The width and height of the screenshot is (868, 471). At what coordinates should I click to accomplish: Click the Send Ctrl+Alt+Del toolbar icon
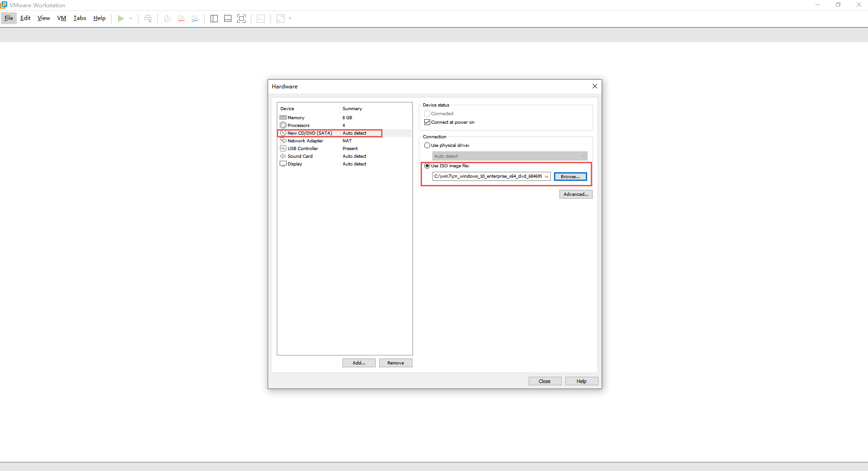pos(148,19)
